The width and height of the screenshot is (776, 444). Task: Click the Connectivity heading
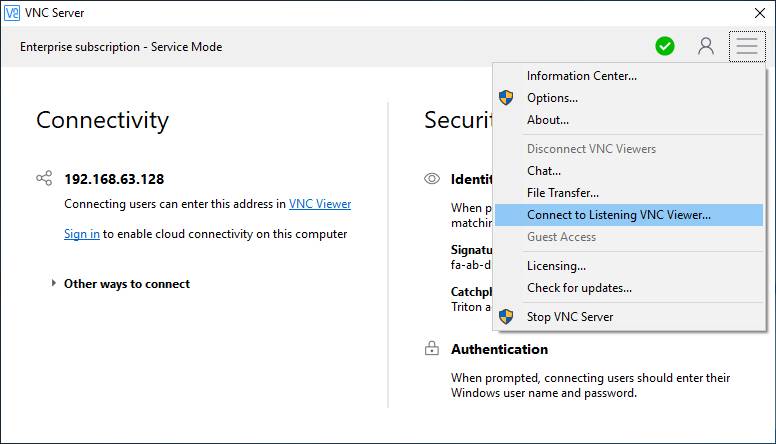[102, 120]
